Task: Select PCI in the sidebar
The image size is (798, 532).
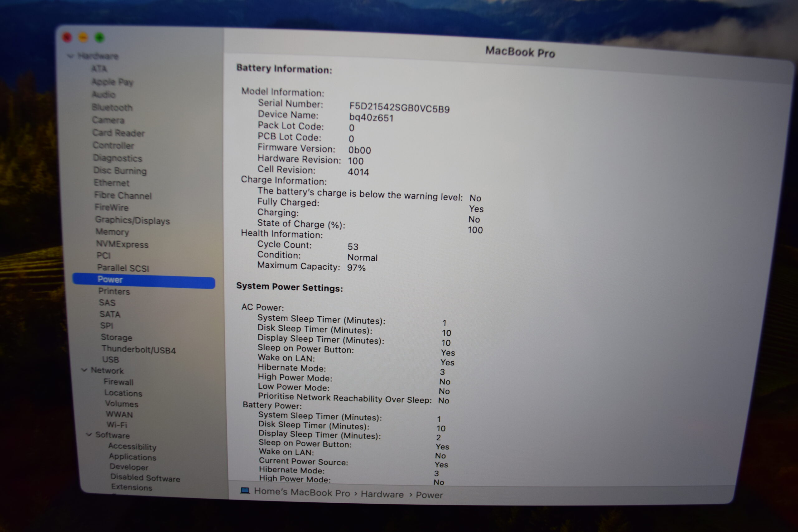Action: coord(103,256)
